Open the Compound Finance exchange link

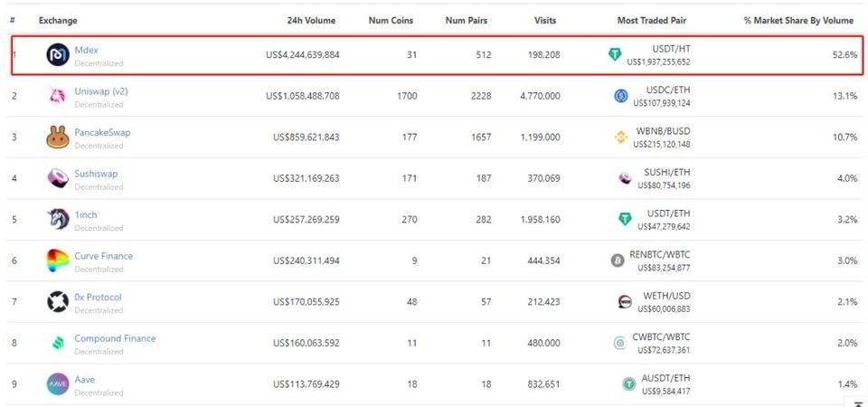(115, 338)
